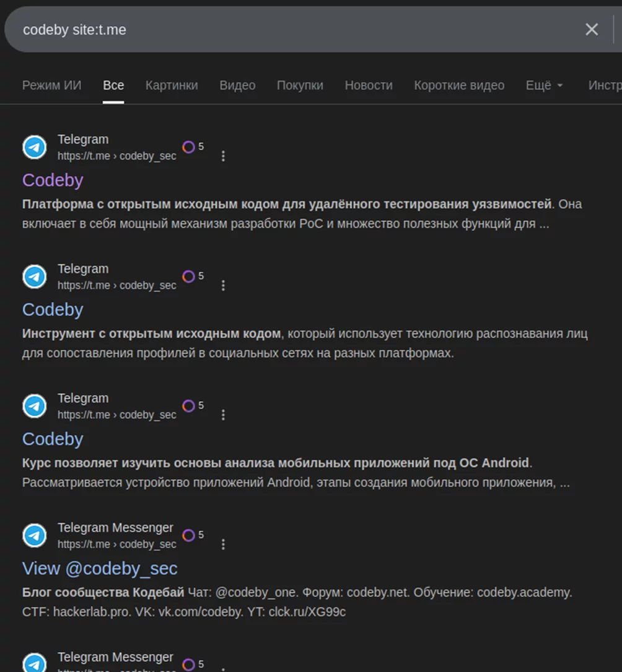The image size is (622, 672).
Task: Open the purple visited "Codeby" result title
Action: click(53, 180)
